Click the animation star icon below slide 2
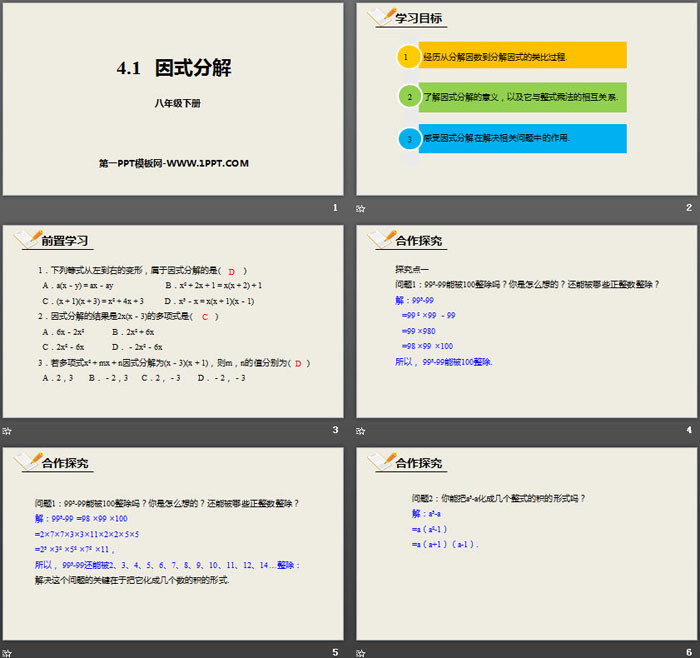This screenshot has height=658, width=700. tap(360, 208)
